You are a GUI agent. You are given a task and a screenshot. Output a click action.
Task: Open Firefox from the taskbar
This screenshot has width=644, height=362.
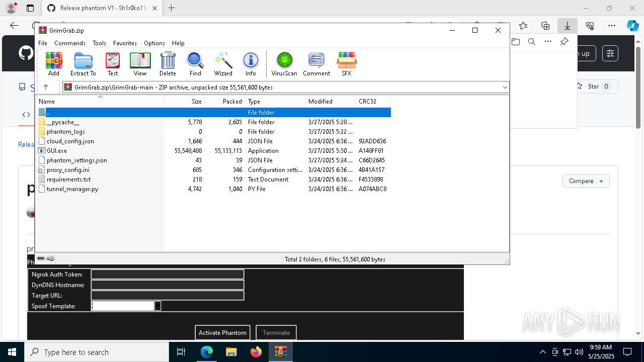(256, 352)
